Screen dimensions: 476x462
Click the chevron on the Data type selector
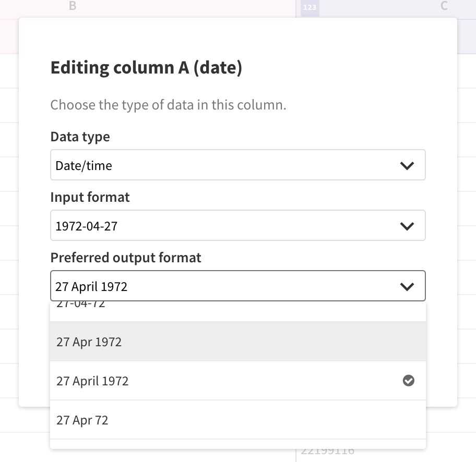coord(406,165)
